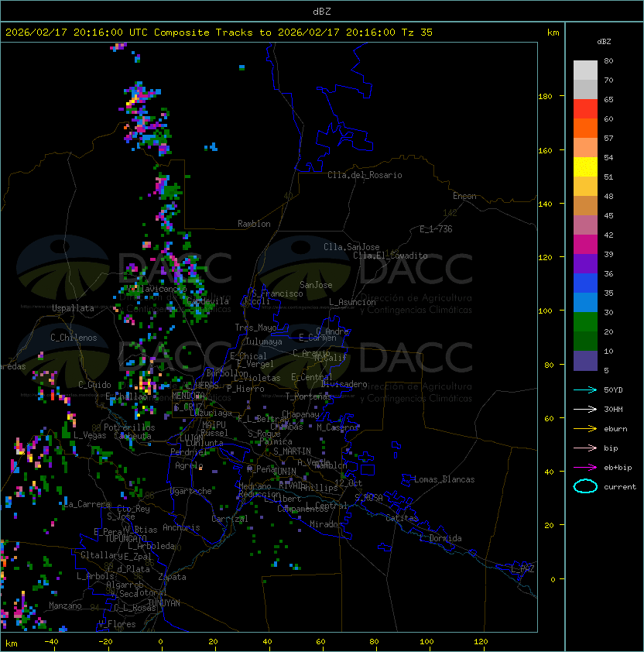Click the SanJose label near L_Asuncion
644x652 pixels.
click(316, 285)
